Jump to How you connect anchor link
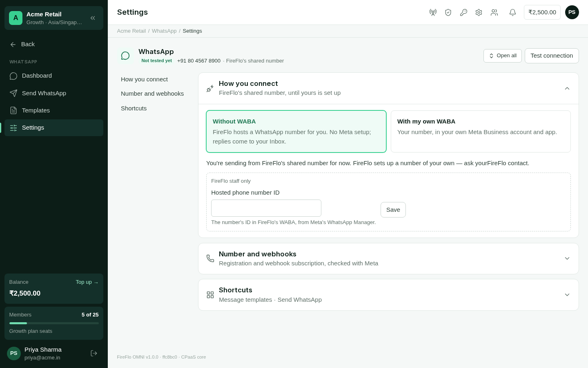588x368 pixels. pyautogui.click(x=144, y=79)
